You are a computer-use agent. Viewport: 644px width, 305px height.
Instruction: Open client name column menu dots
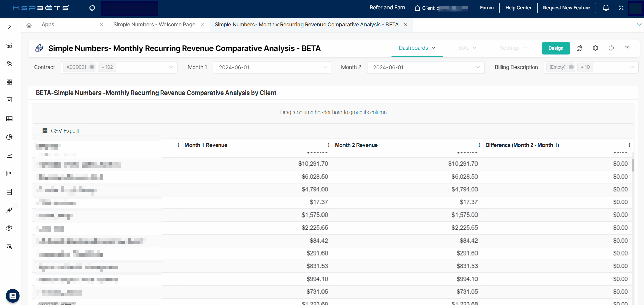(178, 145)
